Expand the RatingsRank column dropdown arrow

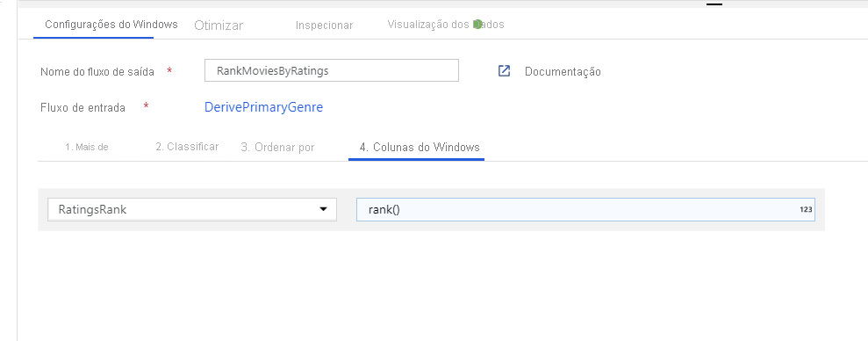(x=323, y=209)
